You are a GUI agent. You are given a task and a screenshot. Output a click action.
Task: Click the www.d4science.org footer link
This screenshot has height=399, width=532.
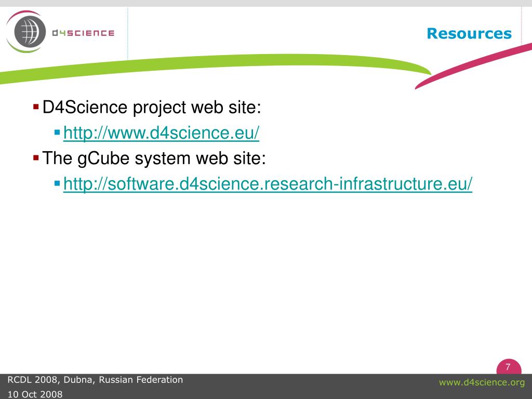482,382
